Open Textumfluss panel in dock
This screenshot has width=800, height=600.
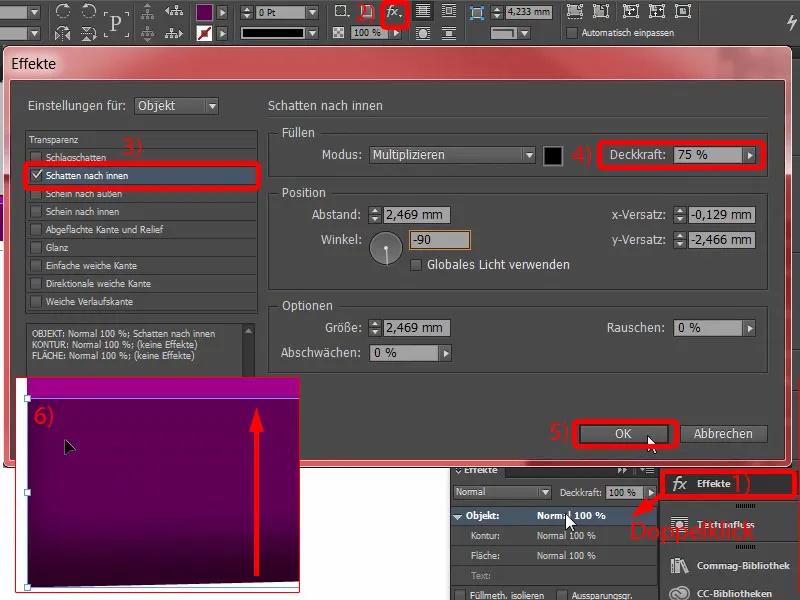[x=728, y=524]
